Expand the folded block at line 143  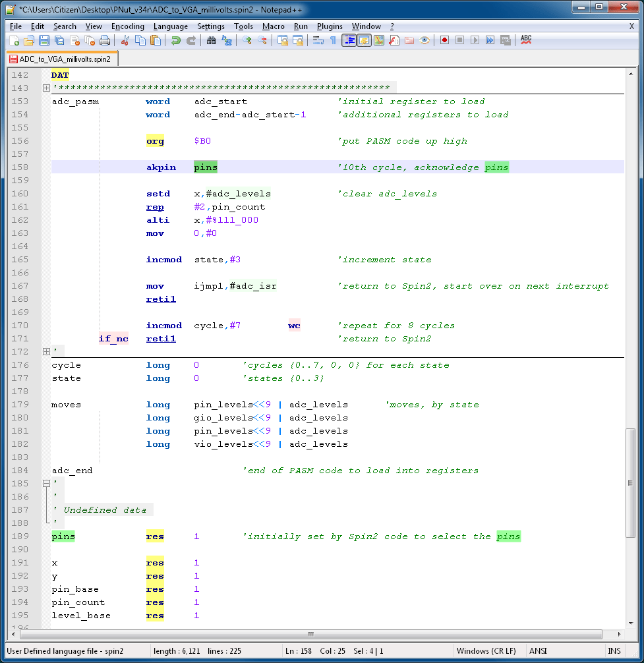point(46,88)
